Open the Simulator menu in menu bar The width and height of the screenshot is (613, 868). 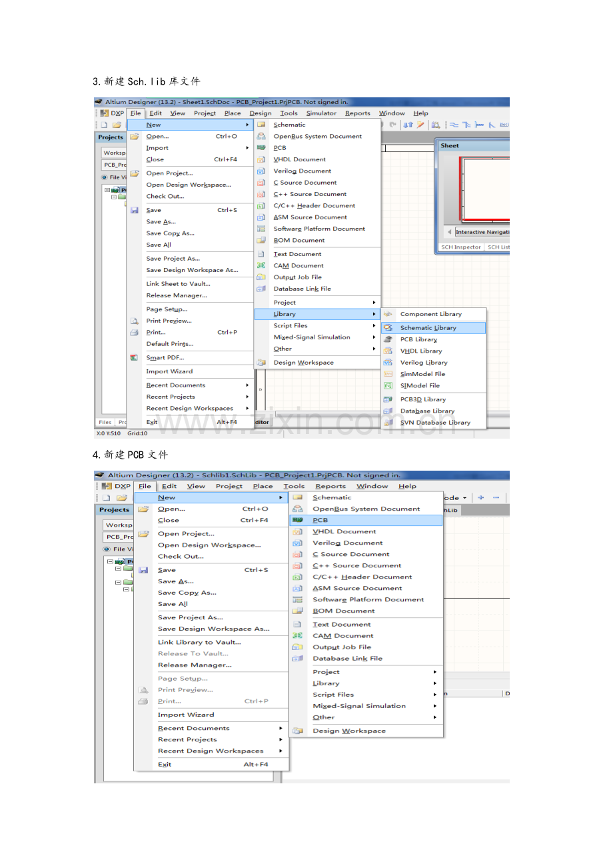click(321, 113)
